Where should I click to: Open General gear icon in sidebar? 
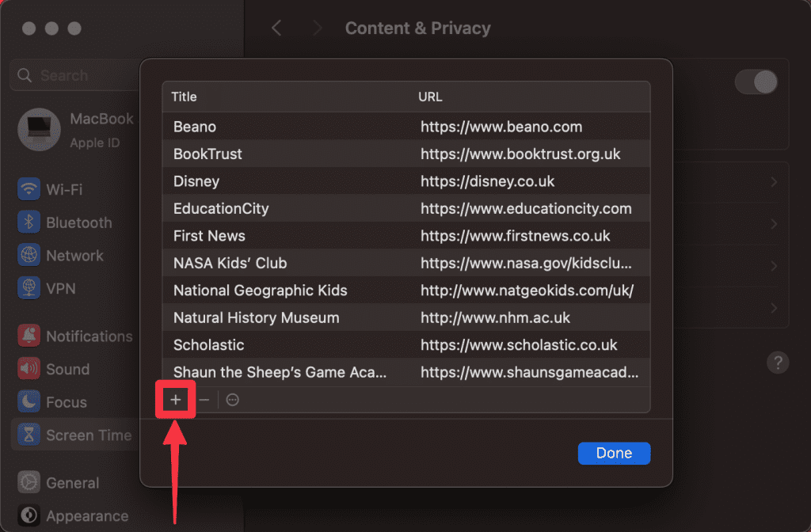[x=29, y=482]
